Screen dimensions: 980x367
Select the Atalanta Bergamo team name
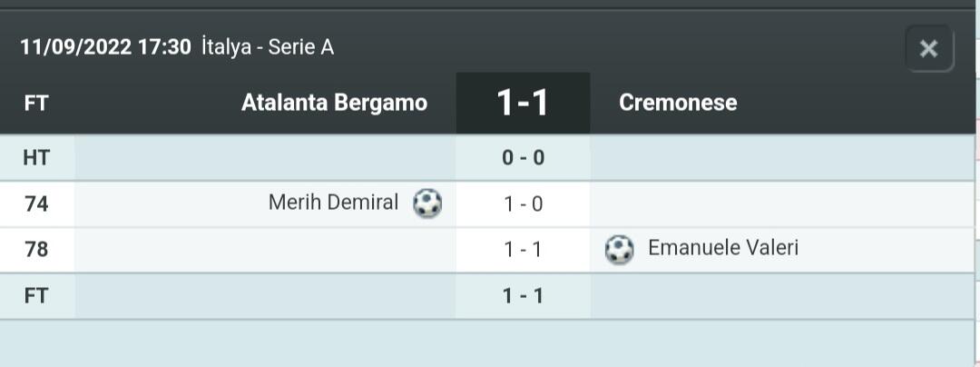334,103
